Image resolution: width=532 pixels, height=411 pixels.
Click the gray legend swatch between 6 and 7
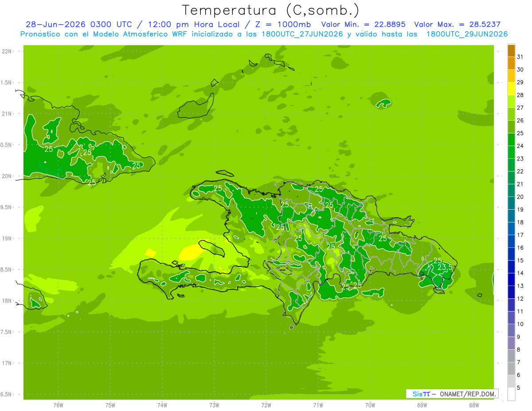pos(511,368)
